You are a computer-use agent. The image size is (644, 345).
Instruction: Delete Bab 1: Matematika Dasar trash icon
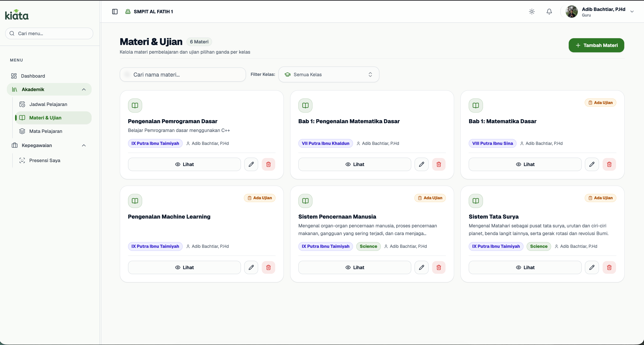[x=609, y=164]
